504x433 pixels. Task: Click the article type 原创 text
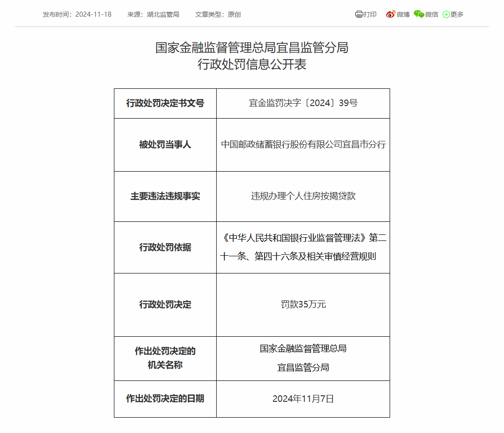pyautogui.click(x=234, y=14)
